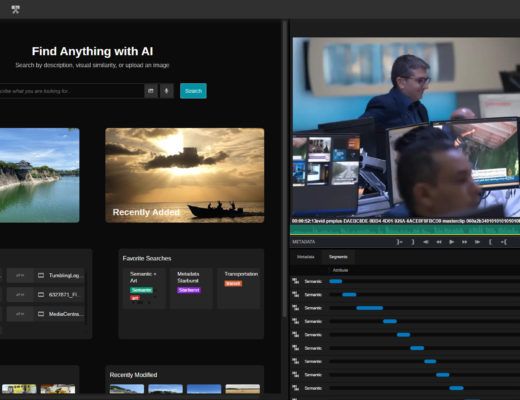The image size is (520, 400).
Task: Click the segment icon of topmost Semantic row
Action: [295, 281]
